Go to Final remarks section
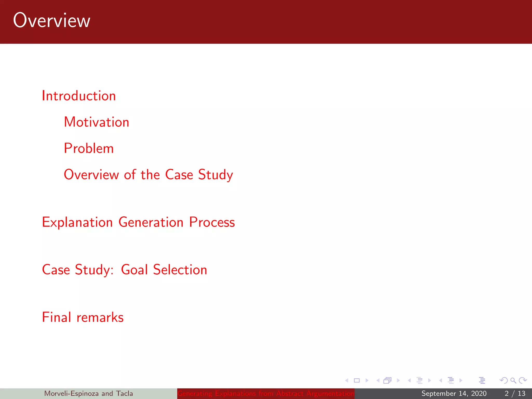The width and height of the screenshot is (532, 399). pos(83,317)
